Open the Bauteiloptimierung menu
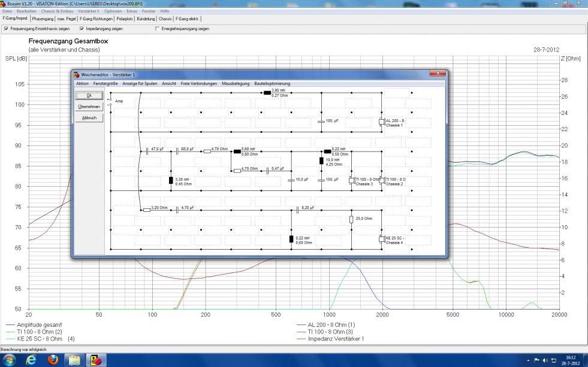 [x=272, y=83]
